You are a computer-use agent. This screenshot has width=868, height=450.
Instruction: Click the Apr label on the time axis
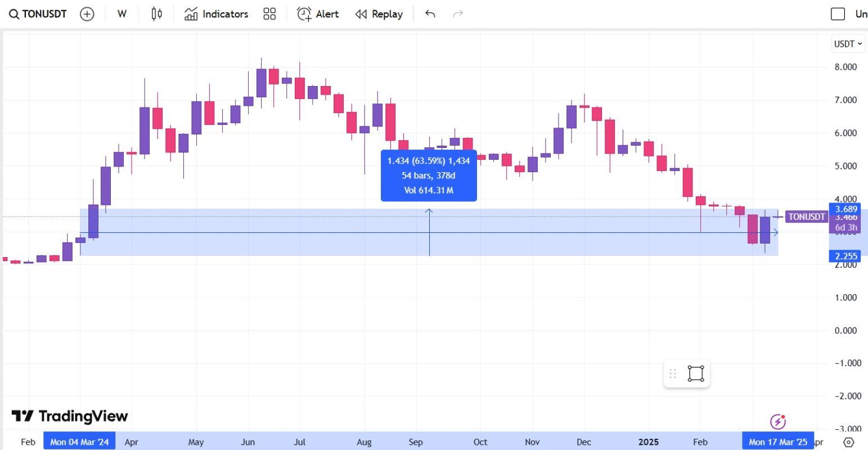(131, 442)
